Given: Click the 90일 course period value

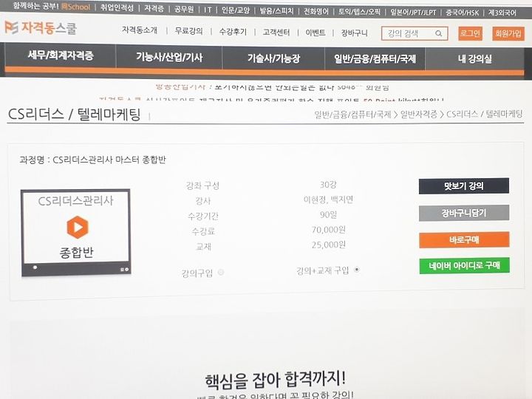Looking at the screenshot, I should click(x=328, y=215).
